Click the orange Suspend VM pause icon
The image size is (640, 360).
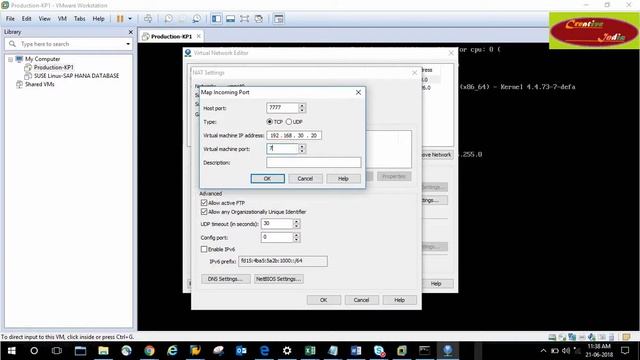click(x=120, y=19)
